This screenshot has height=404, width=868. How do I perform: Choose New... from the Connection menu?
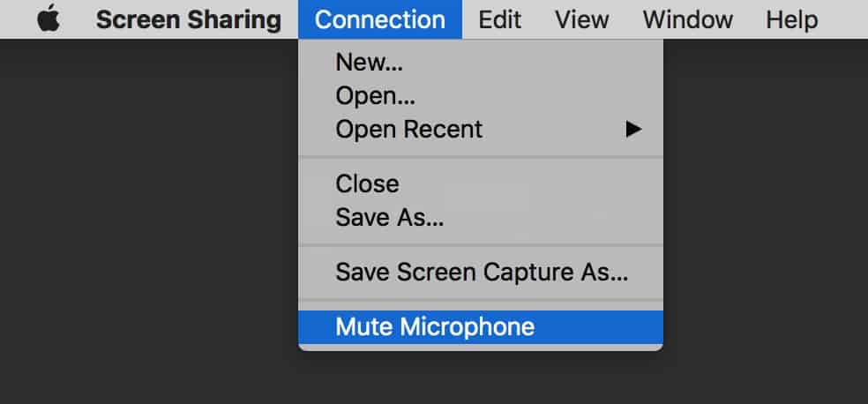coord(369,64)
